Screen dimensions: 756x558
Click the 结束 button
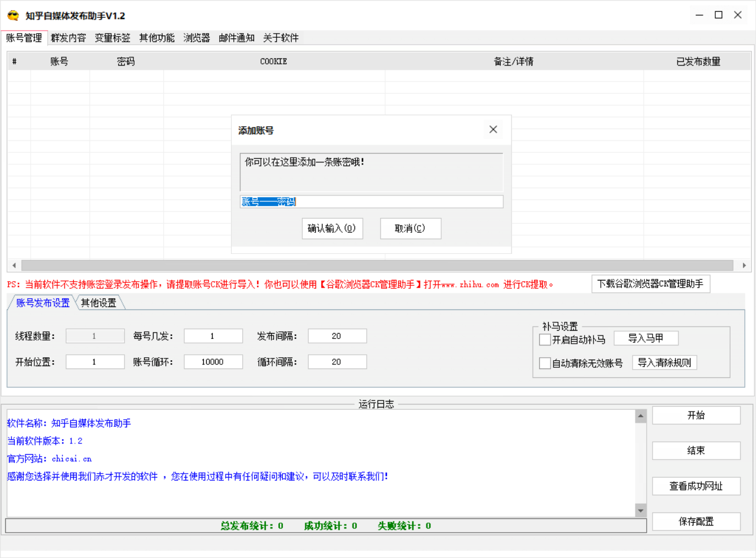coord(696,451)
